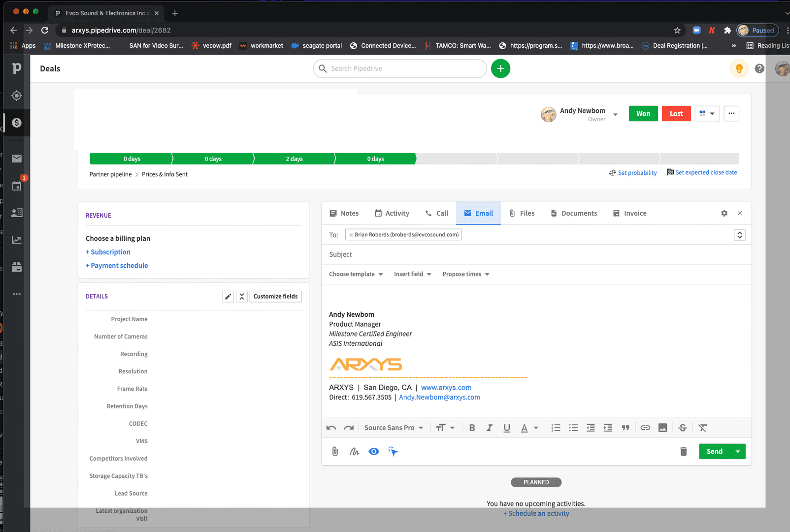The height and width of the screenshot is (532, 790).
Task: Toggle italic formatting
Action: tap(489, 428)
